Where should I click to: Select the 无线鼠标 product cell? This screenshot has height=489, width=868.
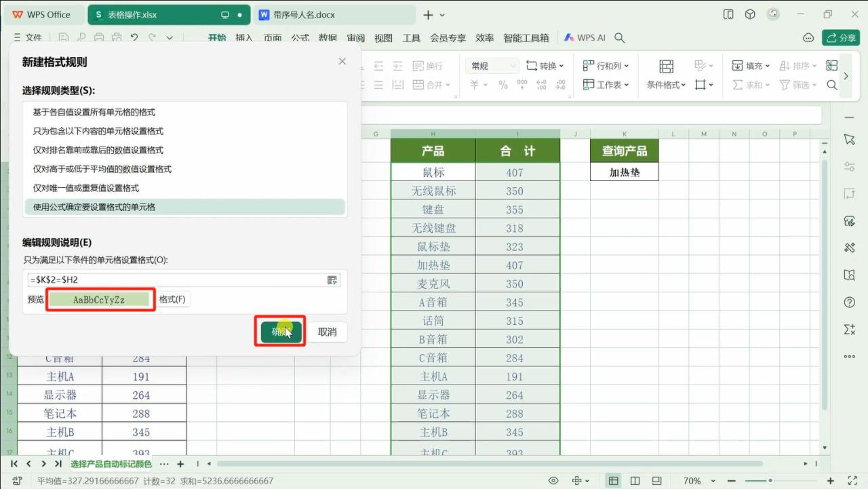coord(433,191)
